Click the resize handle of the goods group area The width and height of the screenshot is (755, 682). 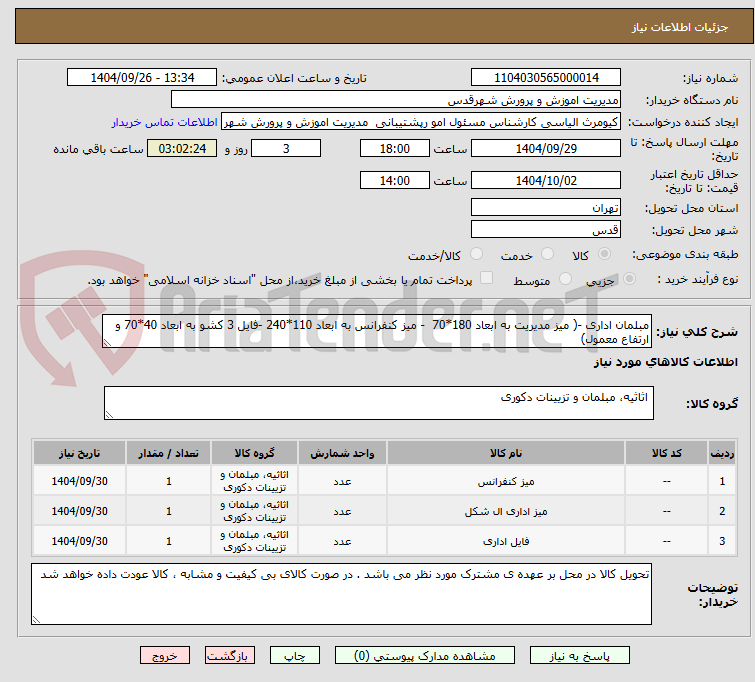(109, 415)
